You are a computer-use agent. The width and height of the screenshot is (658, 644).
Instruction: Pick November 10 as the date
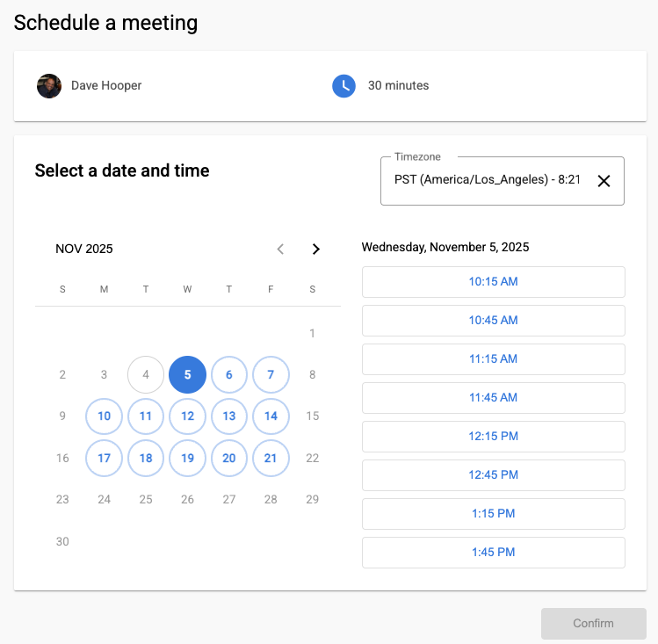[x=105, y=416]
